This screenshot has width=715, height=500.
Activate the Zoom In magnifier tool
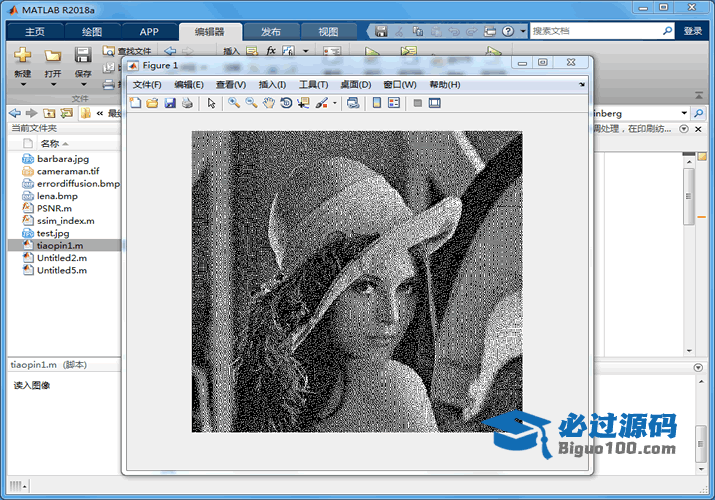point(234,103)
